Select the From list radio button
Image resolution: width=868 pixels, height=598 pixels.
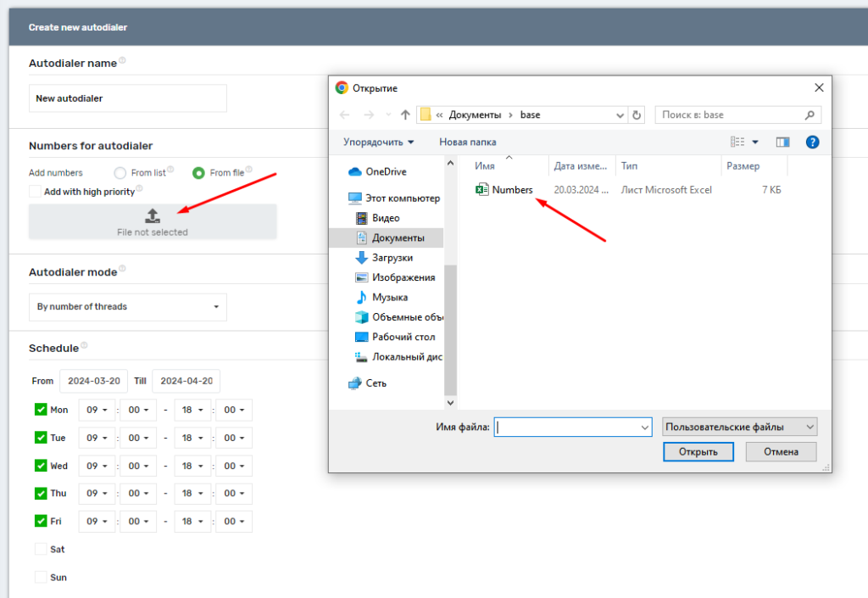(x=120, y=173)
